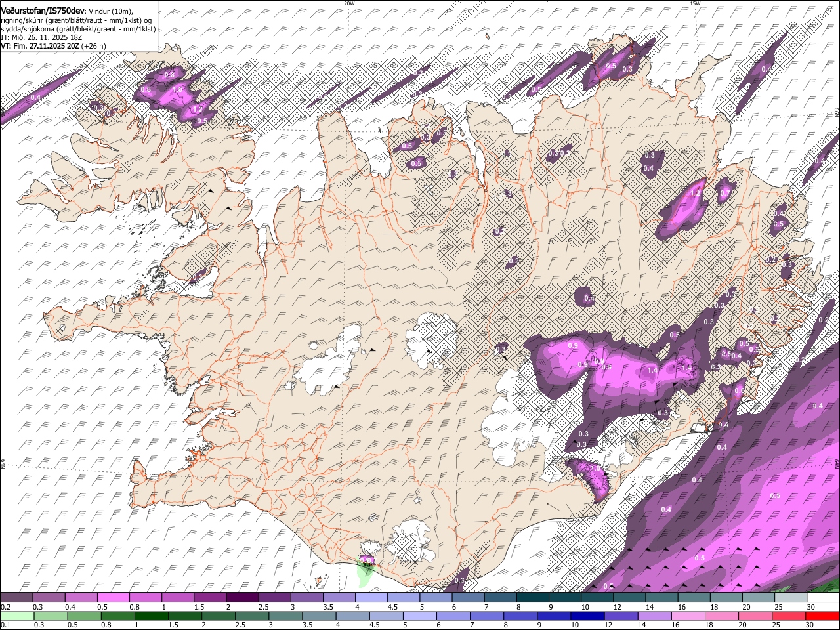Select the dark teal swatch between 8 and 9 in the top legend row
This screenshot has height=630, width=840.
(532, 598)
